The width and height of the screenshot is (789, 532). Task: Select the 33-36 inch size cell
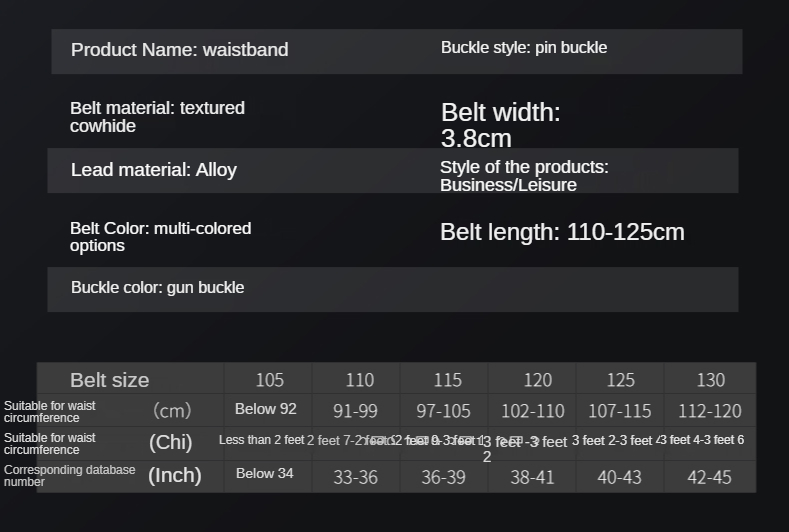click(355, 477)
